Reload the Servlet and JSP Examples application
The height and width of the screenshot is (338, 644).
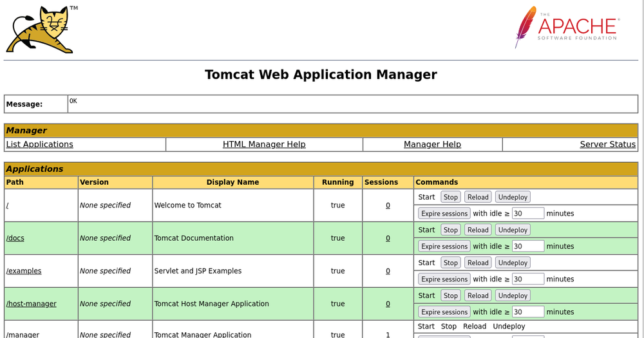[478, 263]
